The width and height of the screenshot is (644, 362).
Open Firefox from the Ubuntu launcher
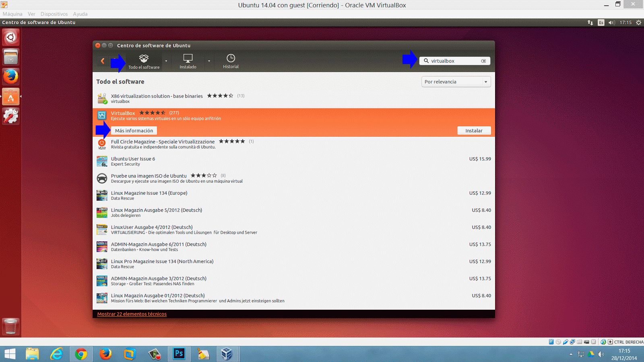[x=10, y=77]
